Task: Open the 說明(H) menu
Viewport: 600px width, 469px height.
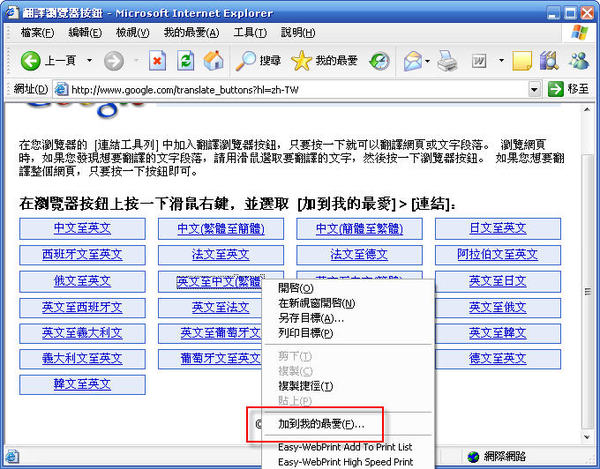Action: pos(298,33)
